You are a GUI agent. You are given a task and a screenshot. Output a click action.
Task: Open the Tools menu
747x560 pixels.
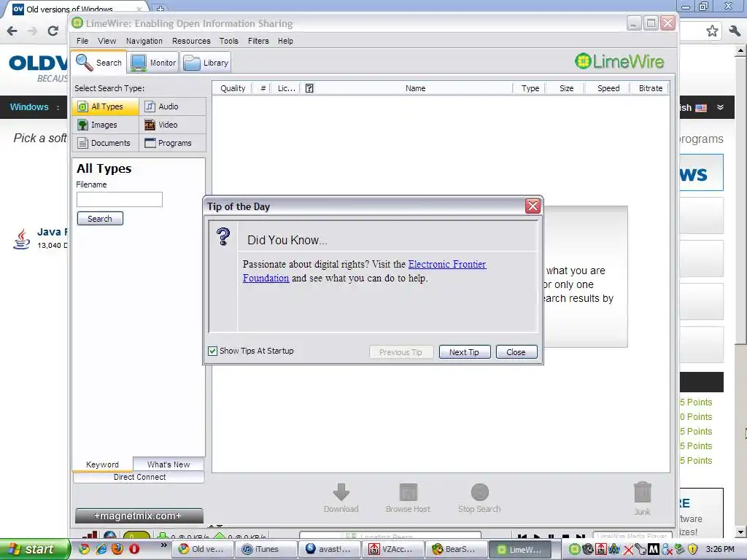[228, 41]
